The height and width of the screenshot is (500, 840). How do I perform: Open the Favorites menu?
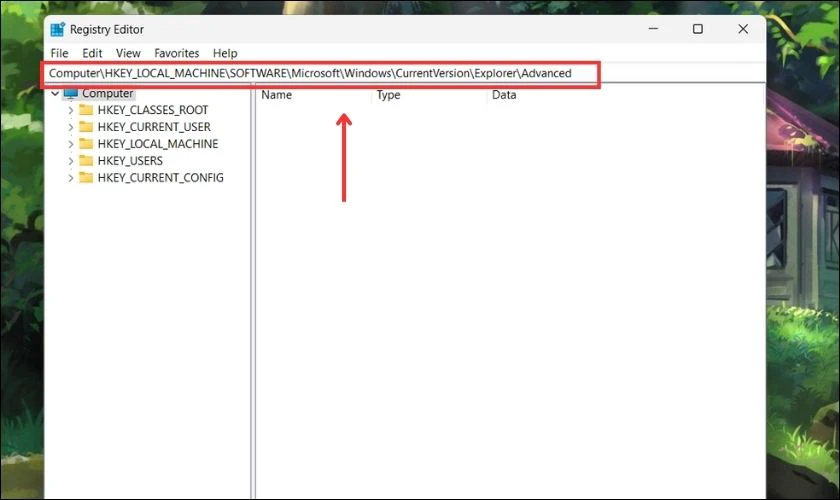(176, 53)
